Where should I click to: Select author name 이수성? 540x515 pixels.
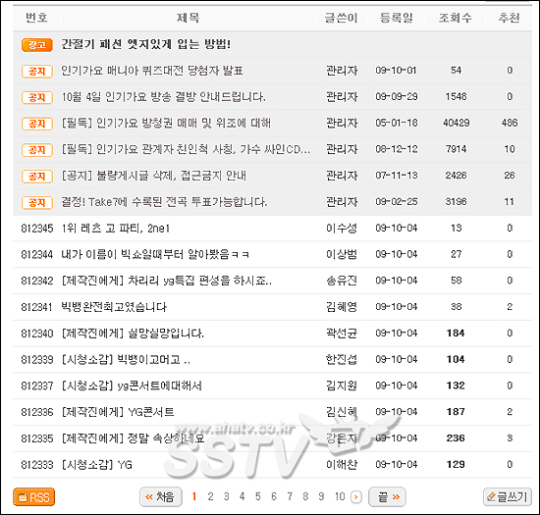pyautogui.click(x=342, y=228)
